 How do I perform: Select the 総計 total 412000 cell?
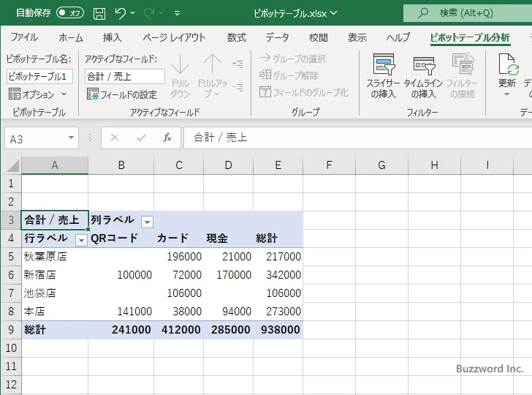click(x=179, y=329)
